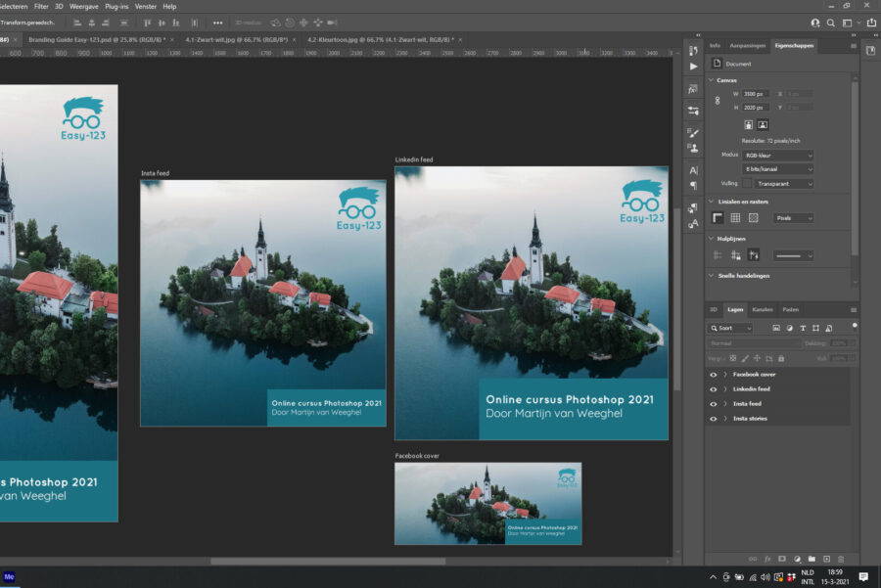Viewport: 881px width, 588px height.
Task: Open the layer filter Soort dropdown
Action: click(730, 328)
